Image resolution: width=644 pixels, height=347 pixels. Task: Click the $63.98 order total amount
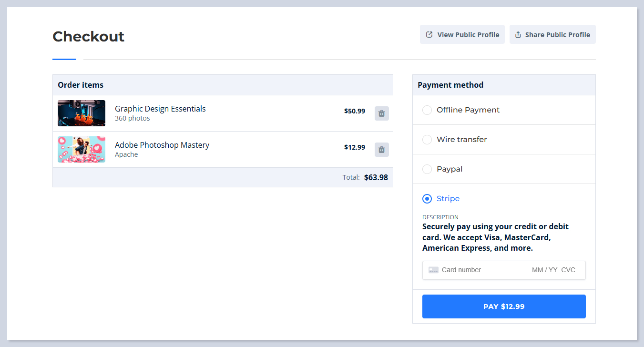click(376, 177)
